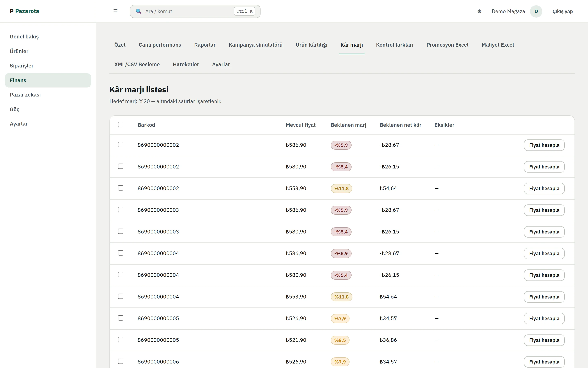Open the Promosyon Excel tab
The image size is (588, 368).
point(447,45)
